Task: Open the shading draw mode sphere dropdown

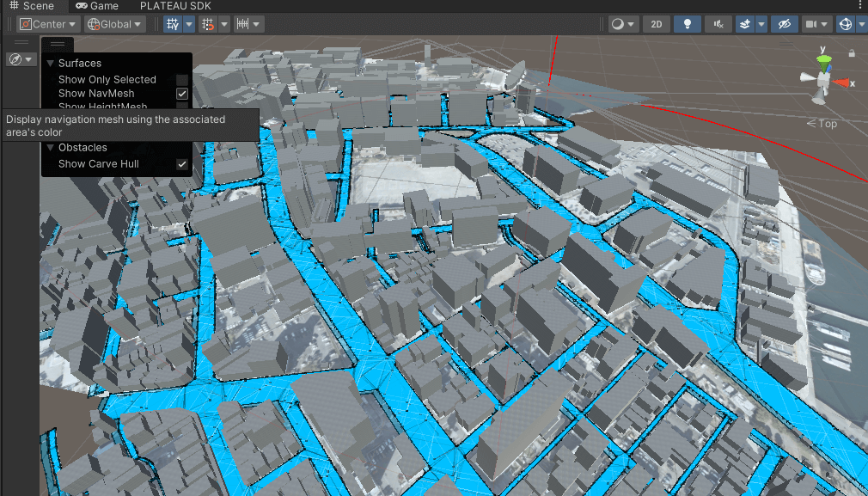Action: 623,24
